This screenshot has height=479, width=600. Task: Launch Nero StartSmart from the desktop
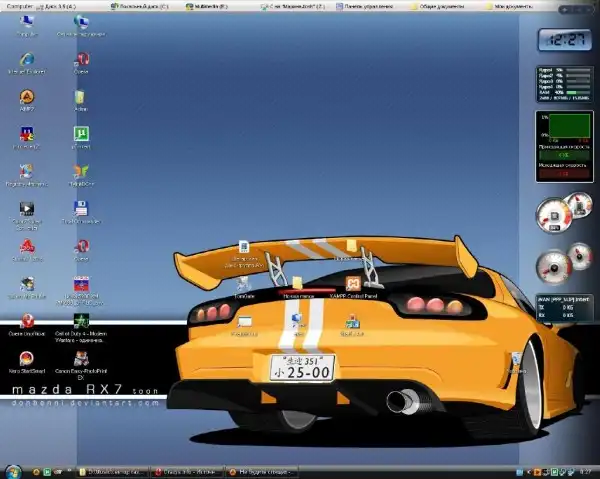(27, 358)
